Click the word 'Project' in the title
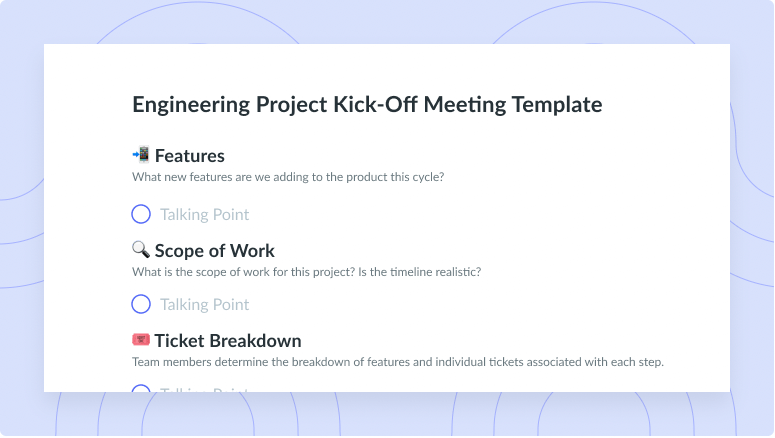This screenshot has width=775, height=438. (292, 105)
